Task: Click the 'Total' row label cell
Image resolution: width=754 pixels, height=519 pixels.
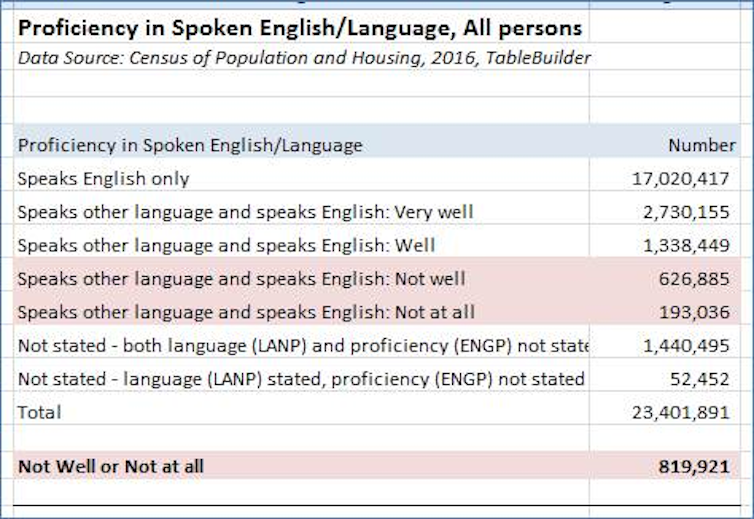Action: click(x=40, y=412)
